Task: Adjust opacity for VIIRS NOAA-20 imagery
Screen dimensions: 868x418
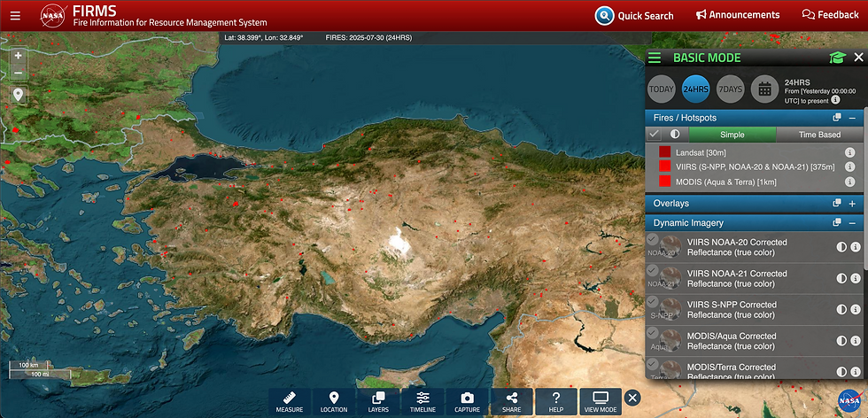Action: coord(841,247)
